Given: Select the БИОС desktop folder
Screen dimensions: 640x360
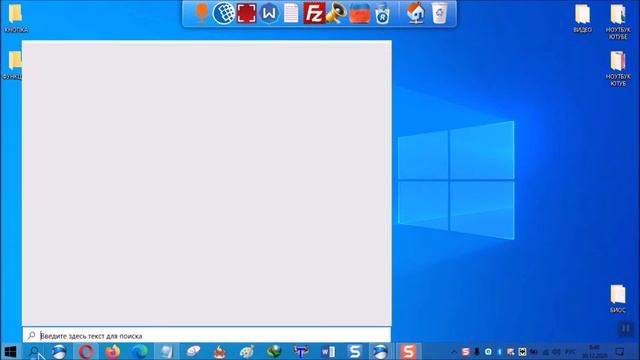Looking at the screenshot, I should pos(618,299).
